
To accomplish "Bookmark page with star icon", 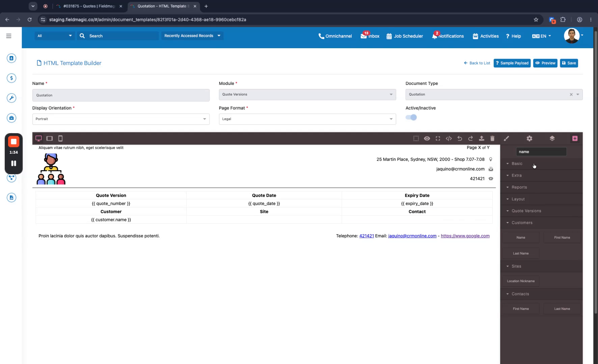I will (x=536, y=20).
